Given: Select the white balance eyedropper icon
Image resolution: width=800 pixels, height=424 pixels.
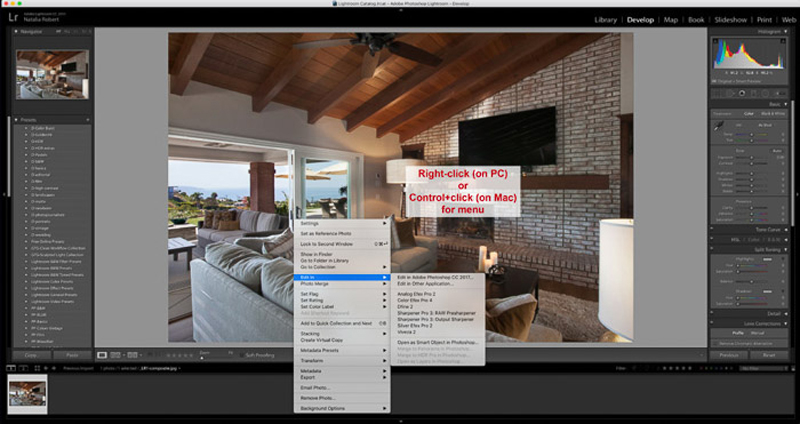Looking at the screenshot, I should pyautogui.click(x=718, y=127).
